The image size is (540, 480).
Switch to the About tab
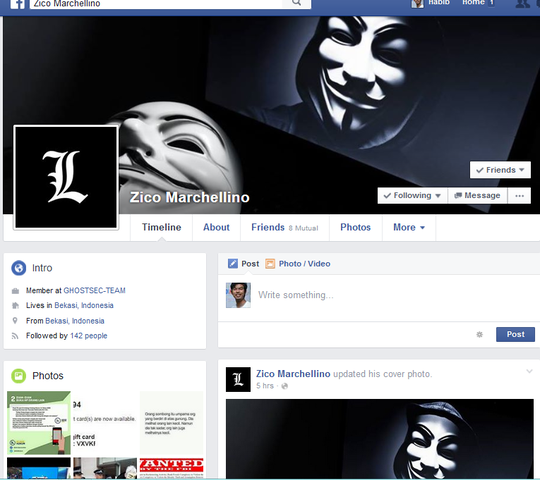point(216,227)
